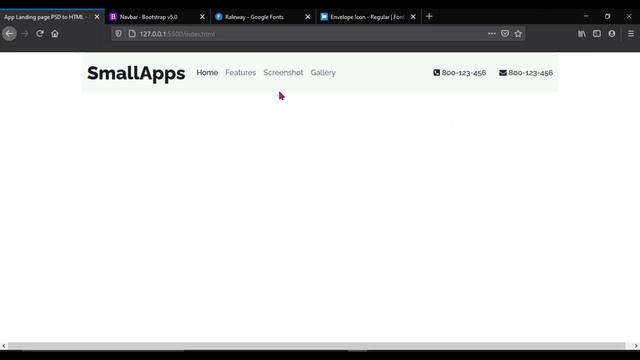Viewport: 640px width, 360px height.
Task: Go back using the browser back arrow
Action: (x=9, y=33)
